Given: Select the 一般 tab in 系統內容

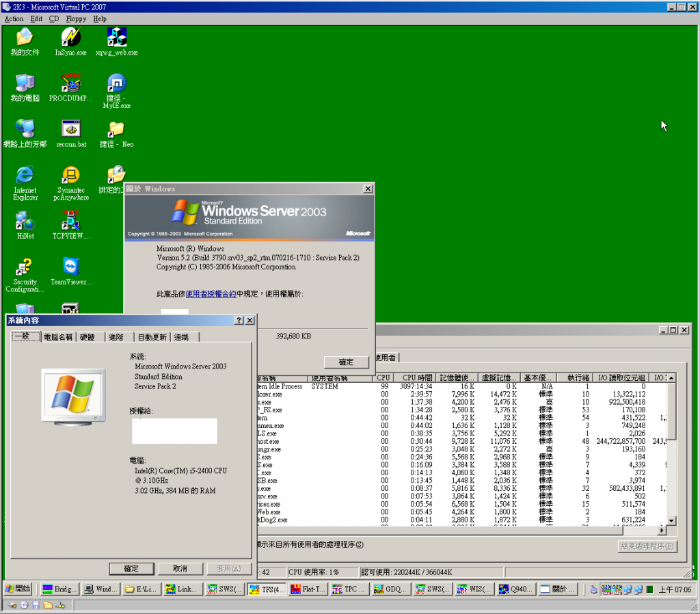Looking at the screenshot, I should [26, 336].
